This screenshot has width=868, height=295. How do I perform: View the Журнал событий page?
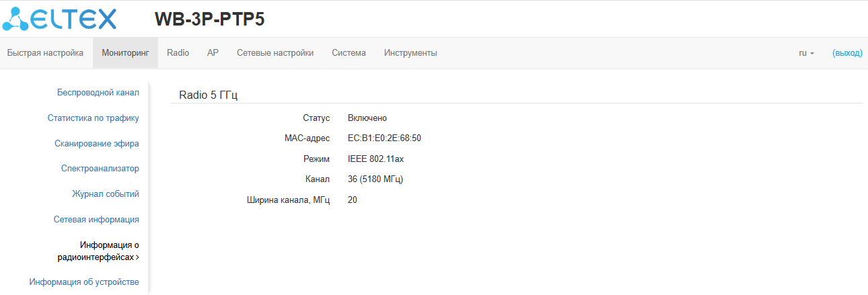[106, 194]
